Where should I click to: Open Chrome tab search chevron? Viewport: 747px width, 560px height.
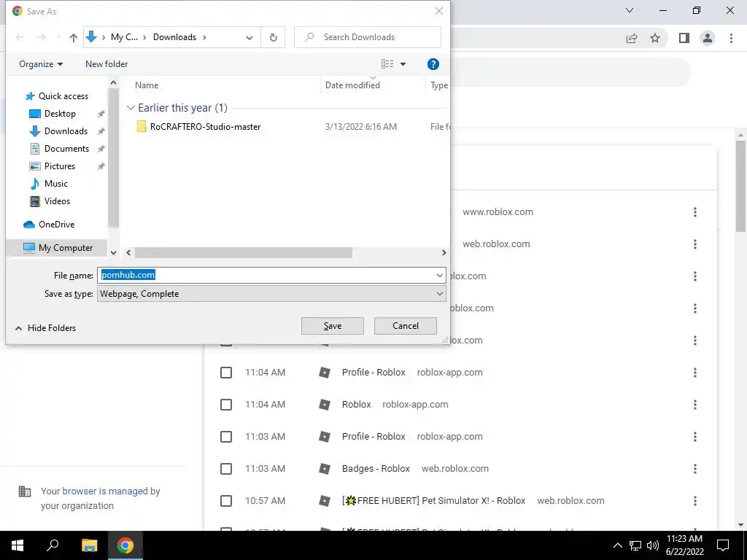pos(630,10)
